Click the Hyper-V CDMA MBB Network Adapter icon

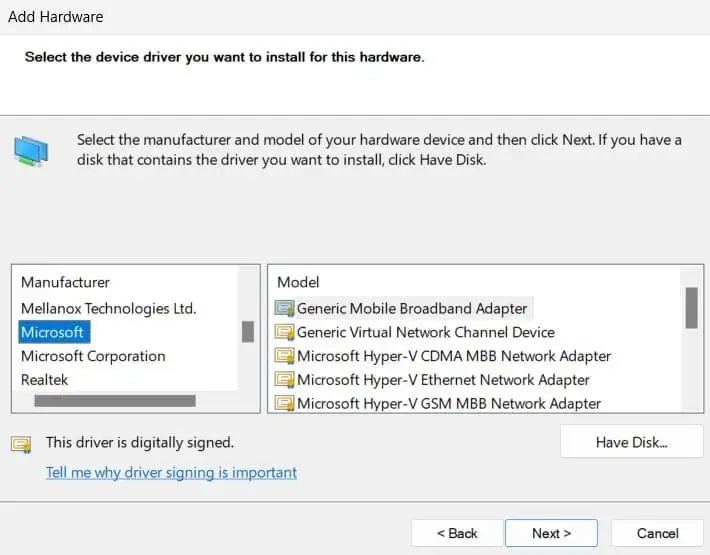284,356
